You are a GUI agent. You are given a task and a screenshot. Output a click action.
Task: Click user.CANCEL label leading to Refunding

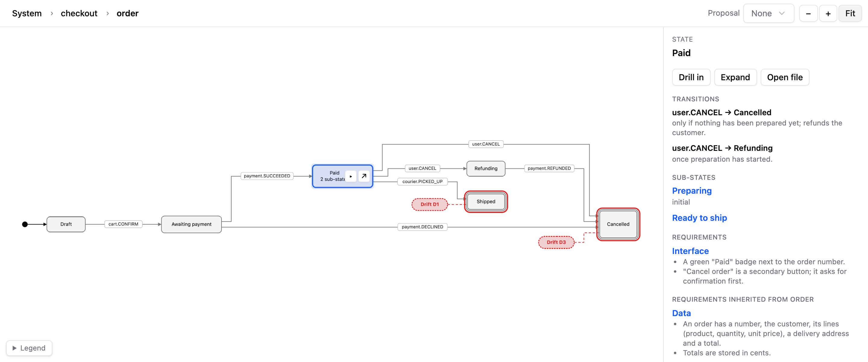[422, 168]
